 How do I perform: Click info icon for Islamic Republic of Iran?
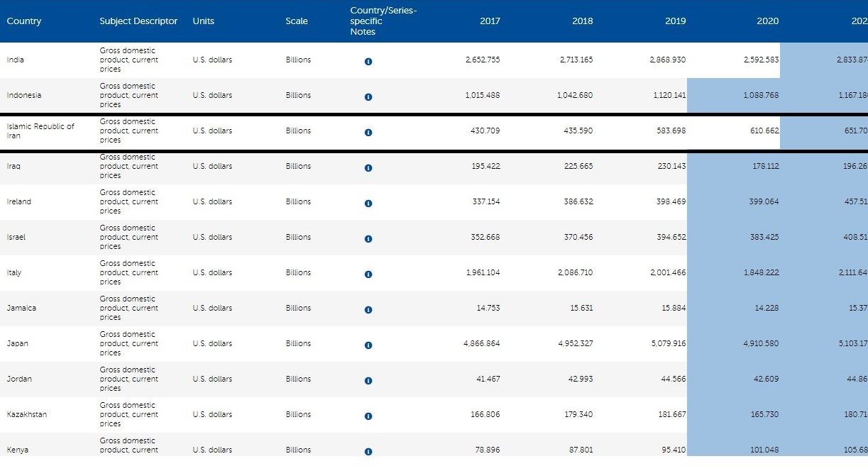pyautogui.click(x=368, y=133)
